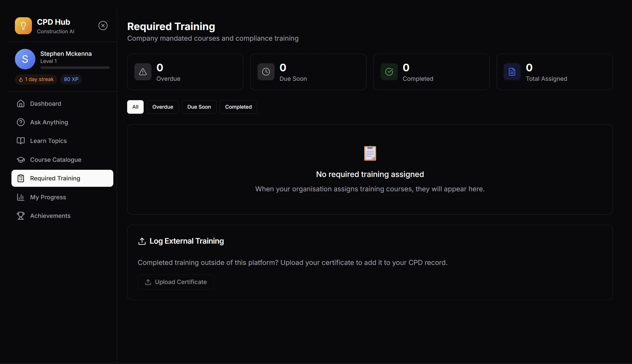Image resolution: width=632 pixels, height=364 pixels.
Task: Click the Required Training clipboard icon
Action: click(x=20, y=178)
